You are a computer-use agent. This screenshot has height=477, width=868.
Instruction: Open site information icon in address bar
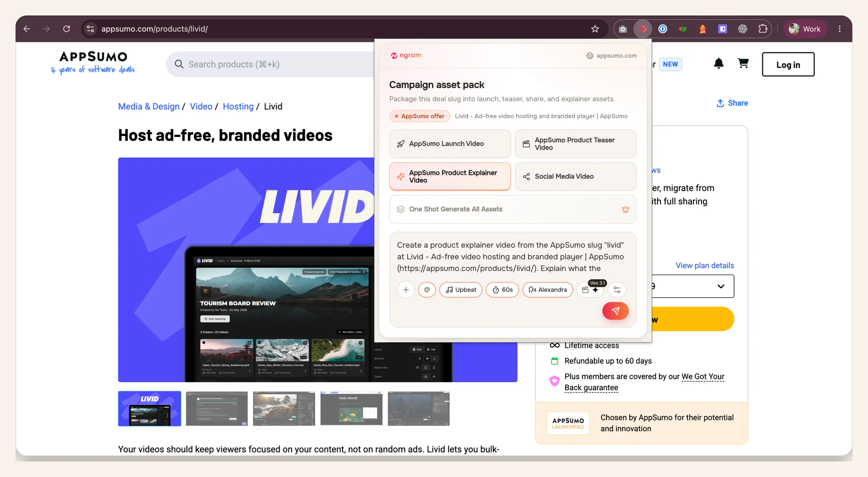(x=91, y=29)
